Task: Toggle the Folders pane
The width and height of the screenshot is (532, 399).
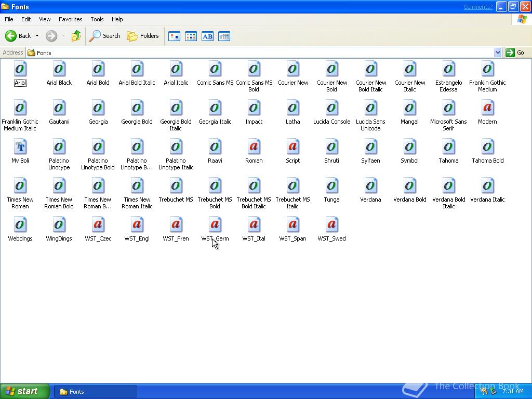Action: [x=143, y=36]
